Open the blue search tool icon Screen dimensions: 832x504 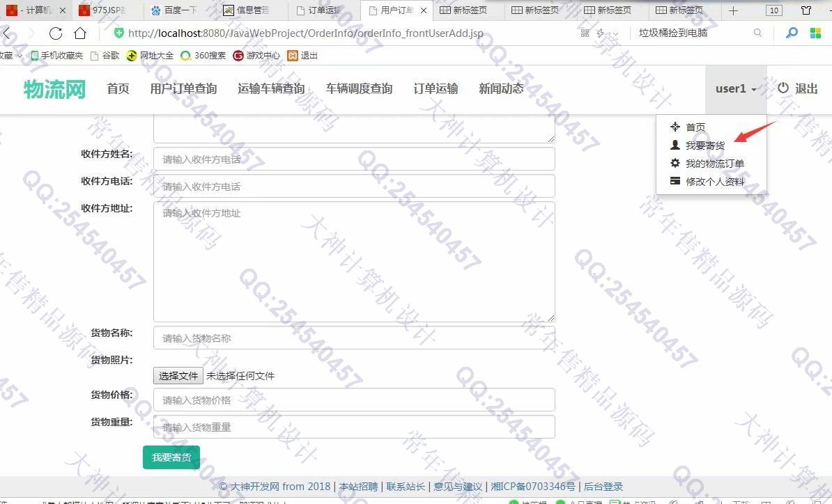coord(792,33)
